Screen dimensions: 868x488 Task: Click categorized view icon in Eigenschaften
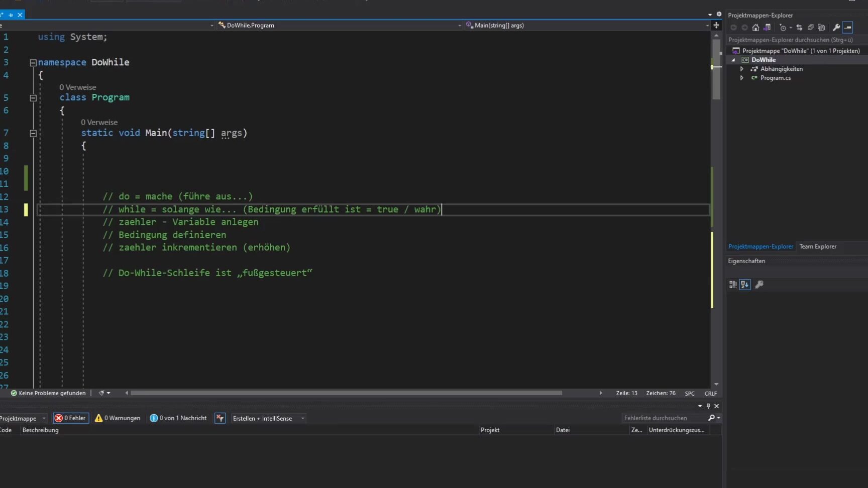point(733,285)
